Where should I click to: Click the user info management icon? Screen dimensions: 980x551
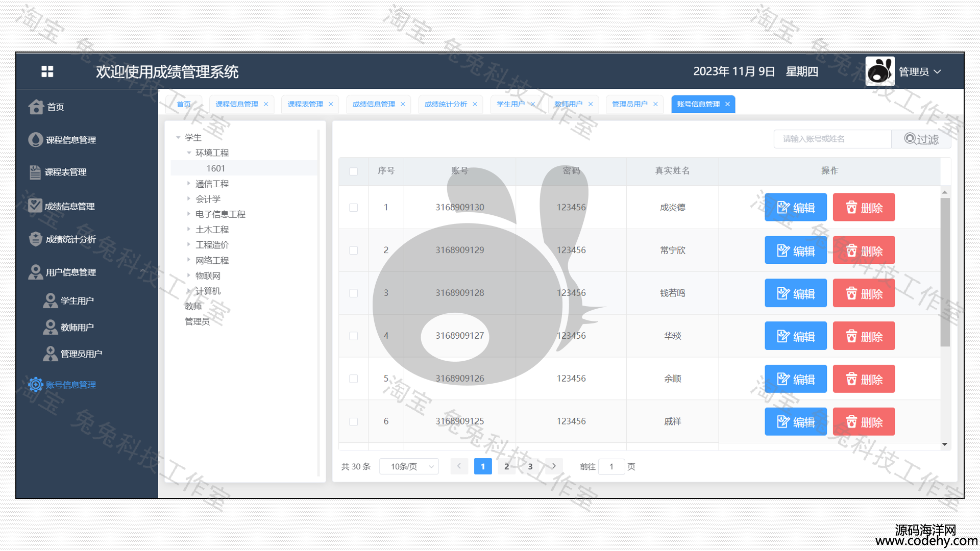coord(35,272)
